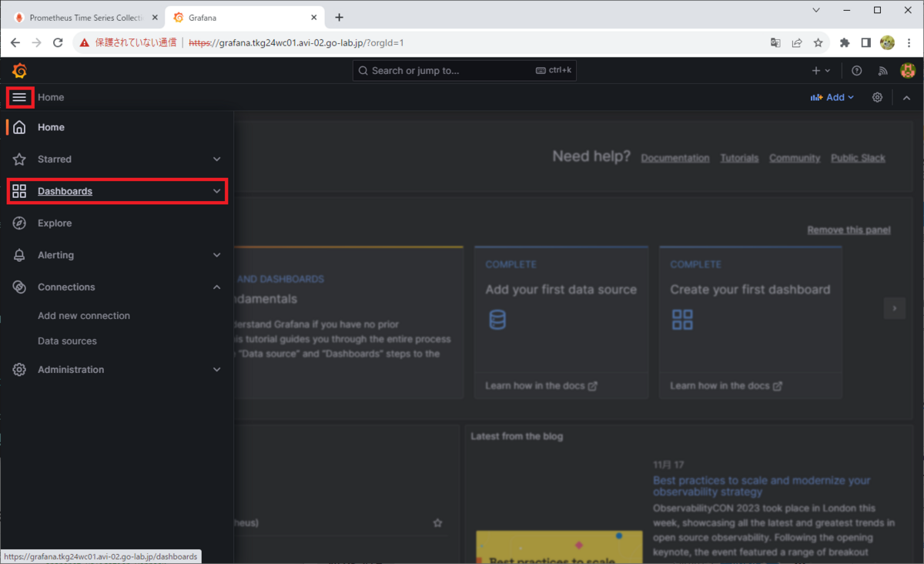Click the blog post thumbnail image
The image size is (924, 564).
point(559,547)
